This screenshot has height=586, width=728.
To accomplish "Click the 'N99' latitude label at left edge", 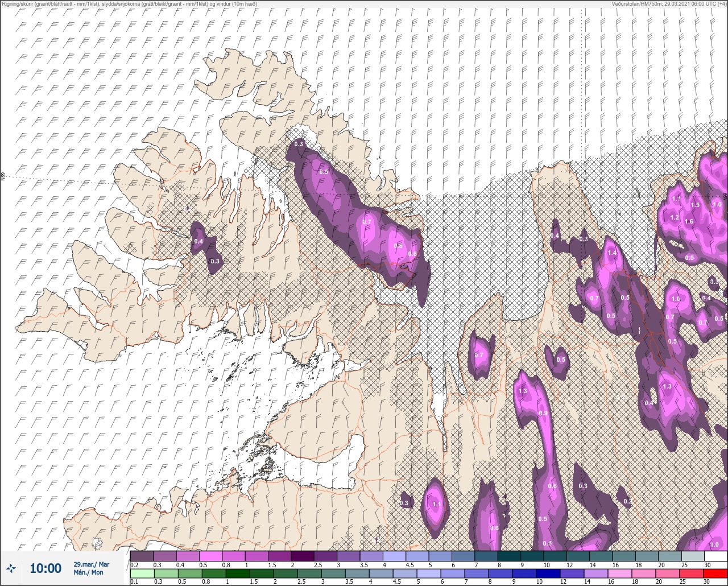I will coord(3,177).
